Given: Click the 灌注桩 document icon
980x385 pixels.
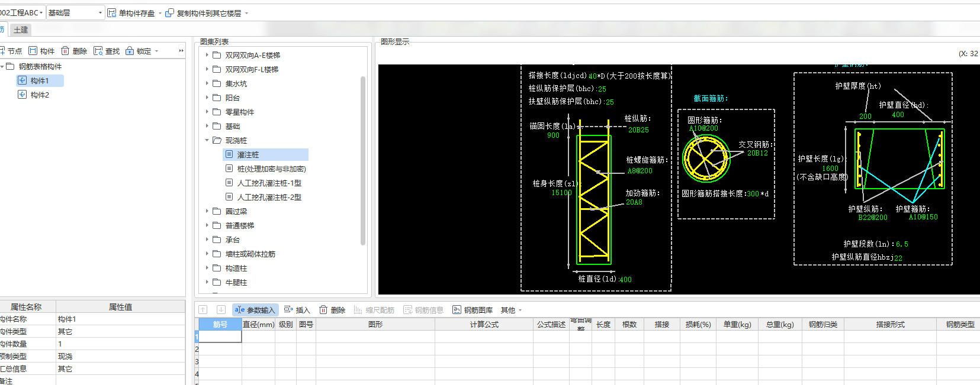Looking at the screenshot, I should coord(229,154).
